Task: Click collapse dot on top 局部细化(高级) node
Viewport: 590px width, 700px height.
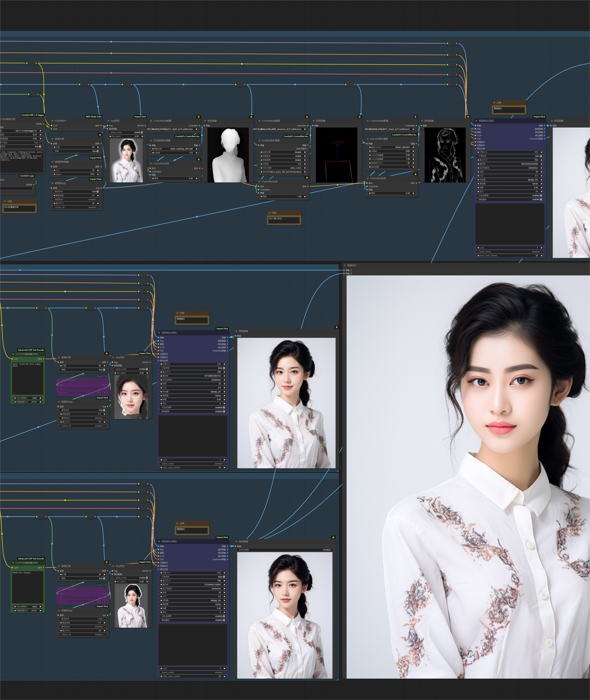Action: click(x=476, y=121)
